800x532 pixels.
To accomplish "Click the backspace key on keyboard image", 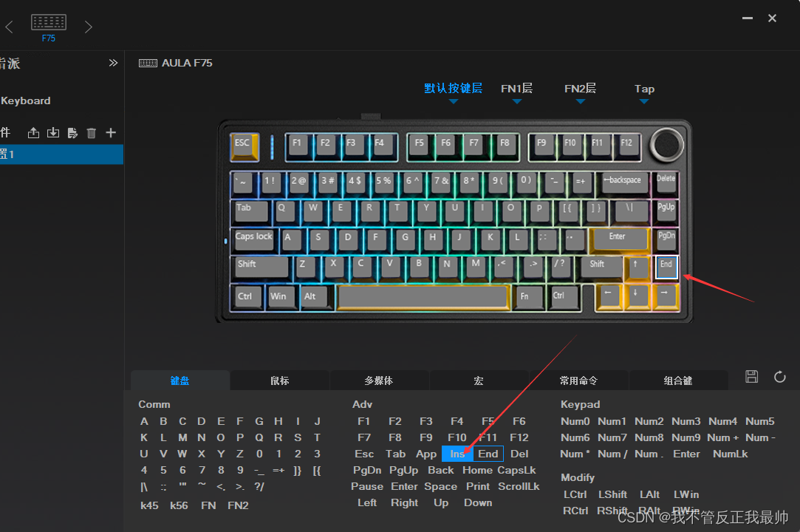I will (625, 183).
